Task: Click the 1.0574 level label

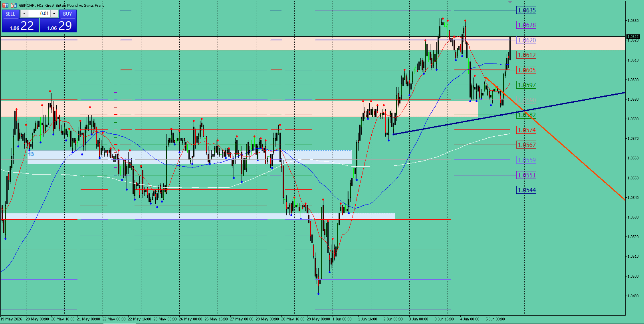Action: (x=526, y=130)
